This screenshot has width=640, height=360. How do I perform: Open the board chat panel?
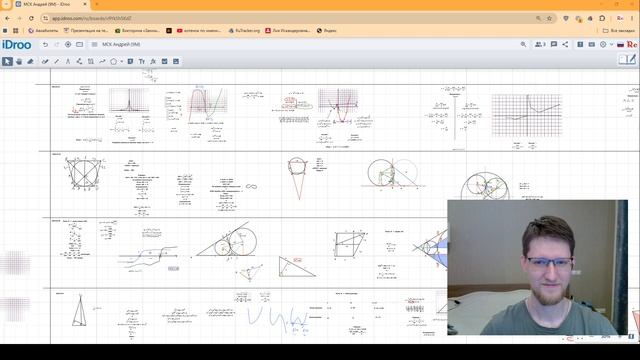coord(554,44)
